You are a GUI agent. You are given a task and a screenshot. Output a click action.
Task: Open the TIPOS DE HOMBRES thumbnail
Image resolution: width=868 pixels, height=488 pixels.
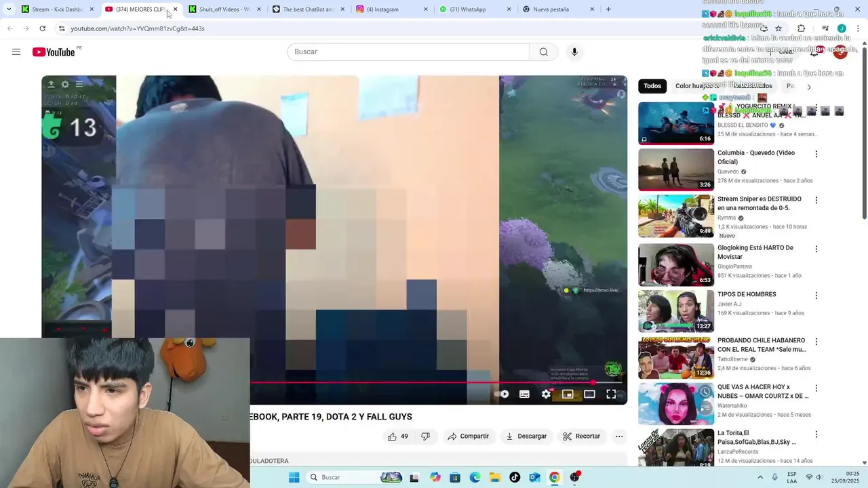coord(676,311)
